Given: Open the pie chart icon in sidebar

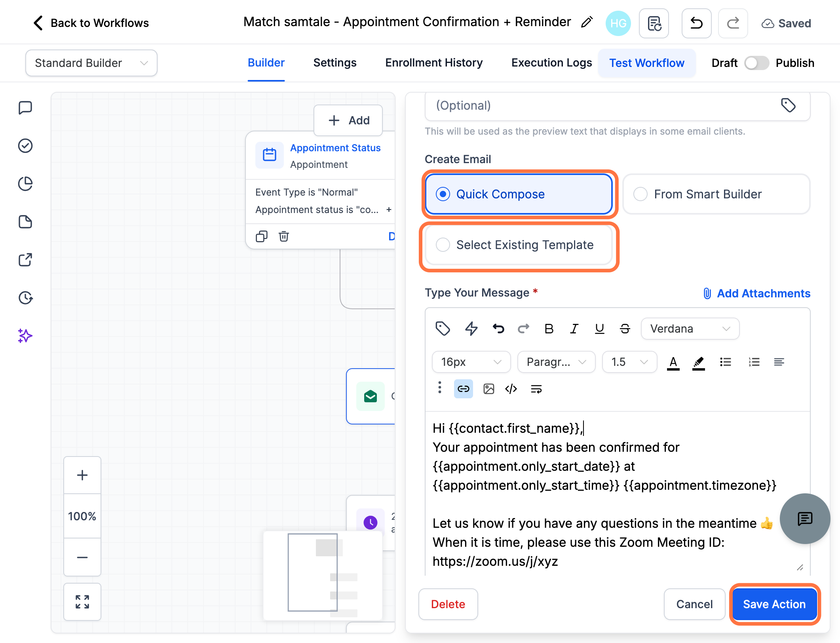Looking at the screenshot, I should pyautogui.click(x=25, y=184).
